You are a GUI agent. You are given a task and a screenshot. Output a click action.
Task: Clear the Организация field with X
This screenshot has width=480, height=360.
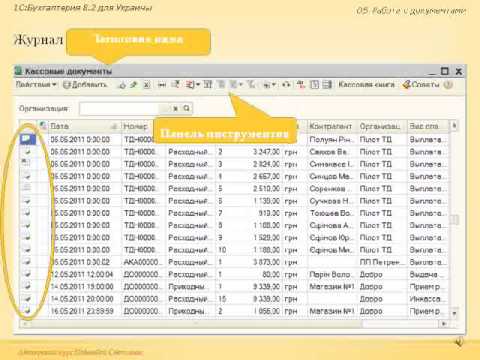click(175, 108)
